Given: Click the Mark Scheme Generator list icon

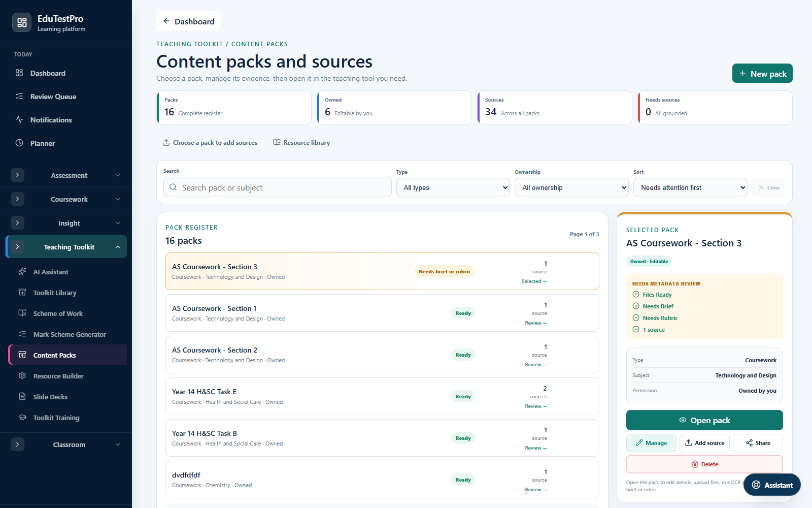Looking at the screenshot, I should [22, 334].
